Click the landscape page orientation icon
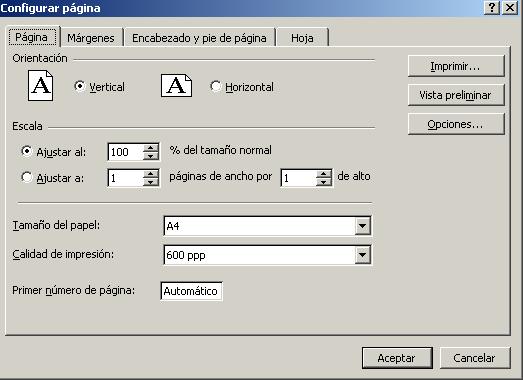The width and height of the screenshot is (523, 380). tap(176, 86)
